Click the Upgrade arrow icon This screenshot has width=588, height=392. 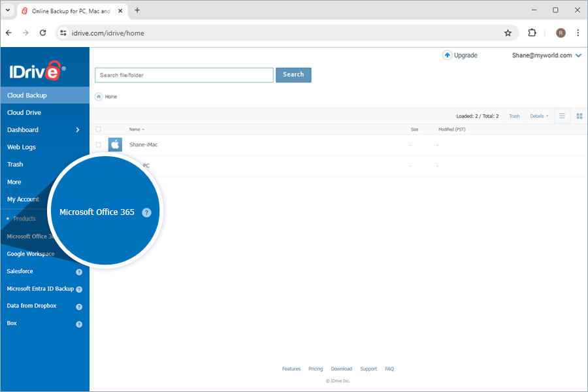coord(447,55)
